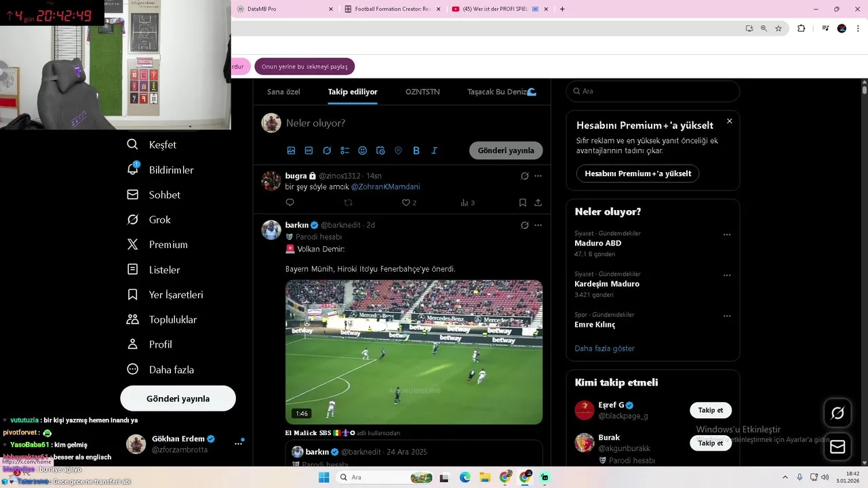Tag a location in composer
Viewport: 868px width, 488px height.
tap(398, 150)
